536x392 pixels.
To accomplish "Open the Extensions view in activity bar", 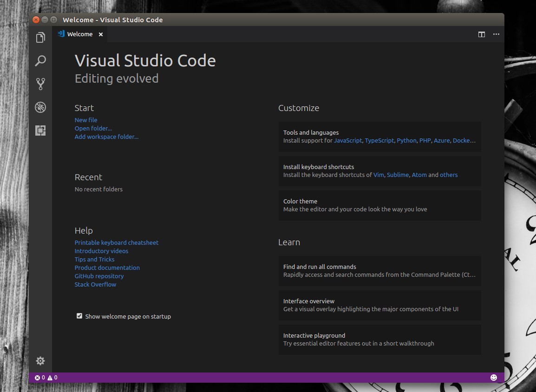I will [x=40, y=131].
